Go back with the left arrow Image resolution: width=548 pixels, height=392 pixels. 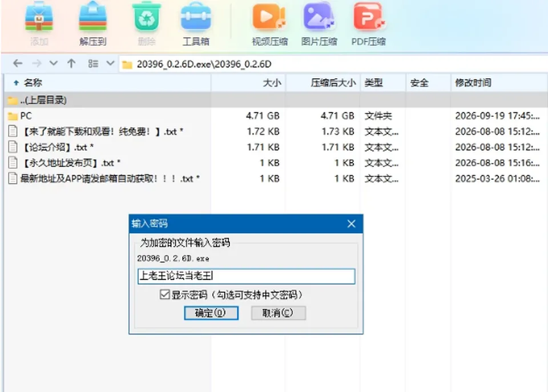[18, 63]
